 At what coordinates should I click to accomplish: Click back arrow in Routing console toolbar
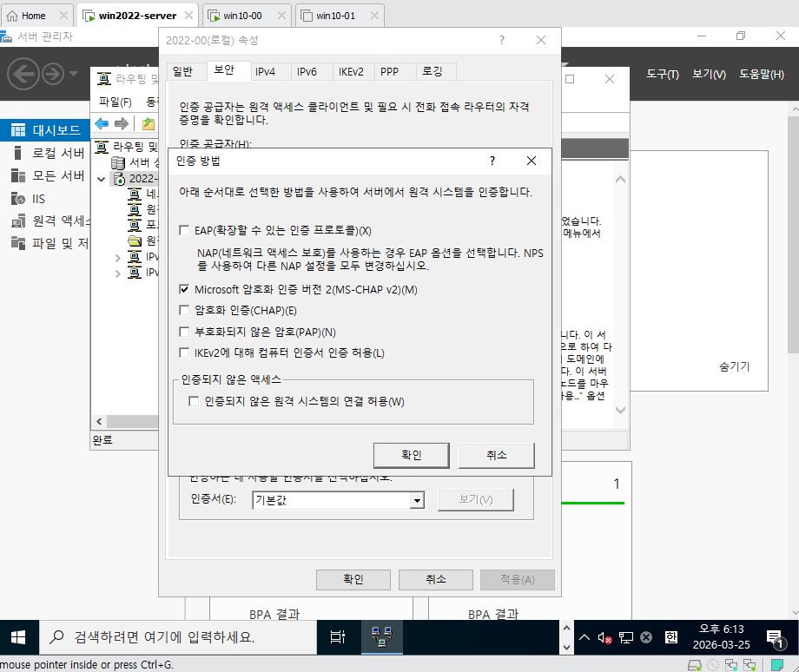tap(102, 123)
